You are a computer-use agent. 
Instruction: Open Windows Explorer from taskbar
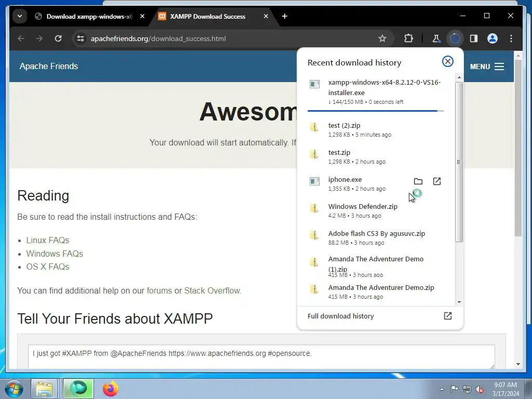(x=44, y=389)
